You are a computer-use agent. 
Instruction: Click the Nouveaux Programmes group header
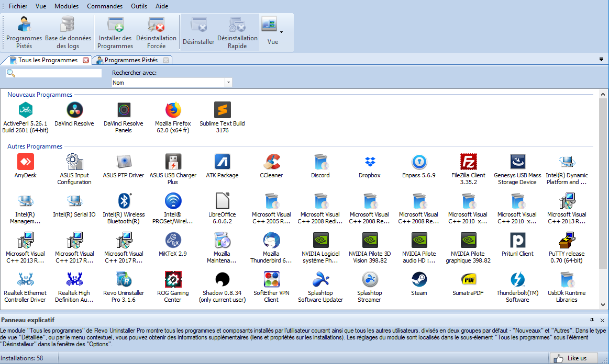(x=40, y=95)
